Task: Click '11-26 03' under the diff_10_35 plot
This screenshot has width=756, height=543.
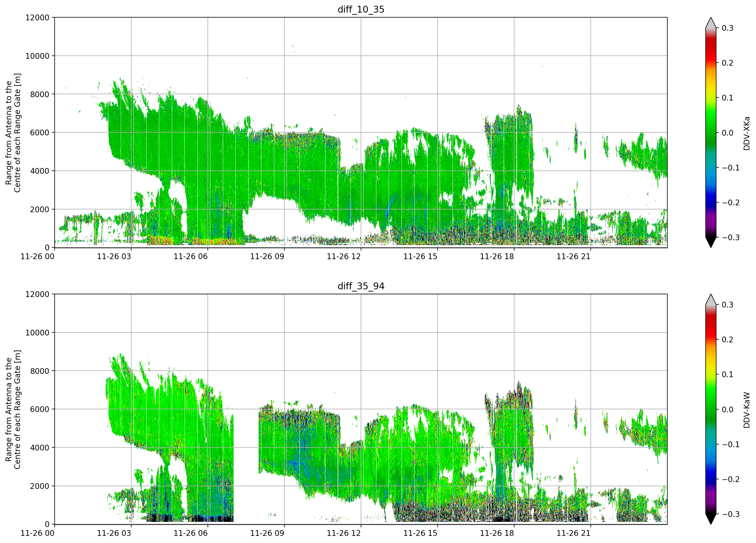Action: 114,256
